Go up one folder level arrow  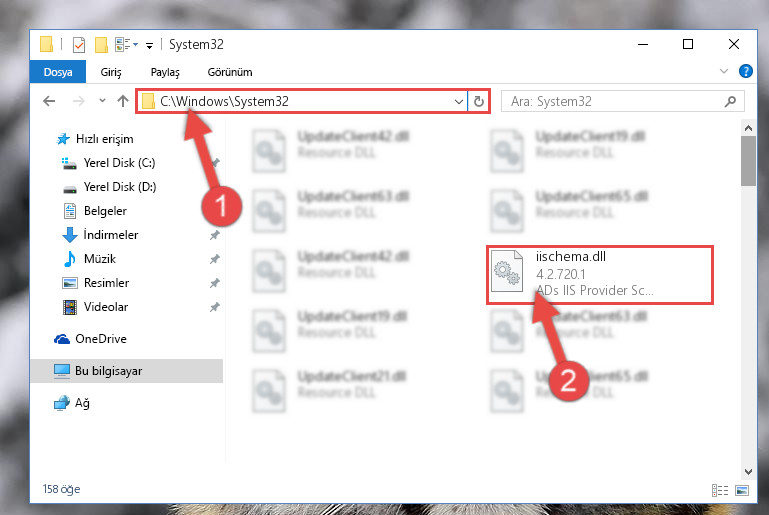pyautogui.click(x=123, y=101)
